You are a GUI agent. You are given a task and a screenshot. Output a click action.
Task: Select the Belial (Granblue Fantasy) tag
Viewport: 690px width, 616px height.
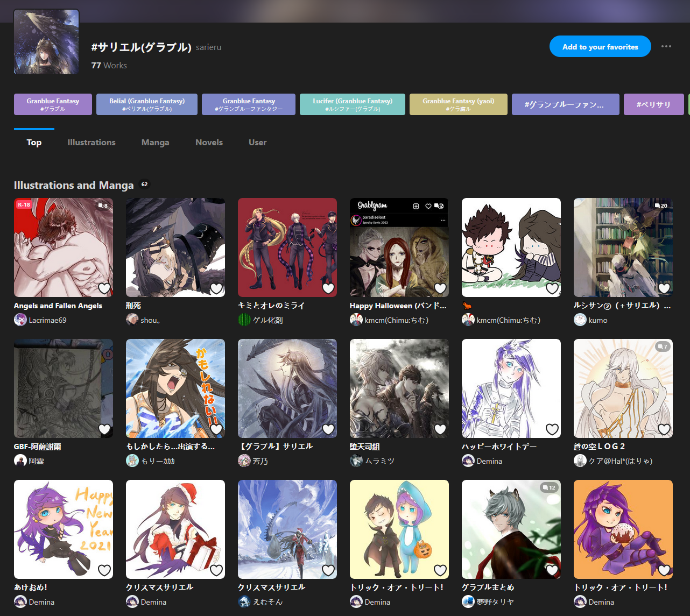(x=147, y=104)
